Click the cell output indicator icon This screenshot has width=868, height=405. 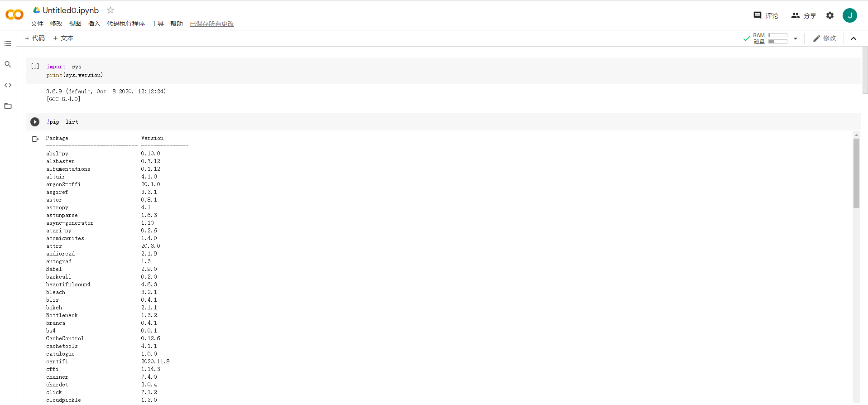pos(35,139)
